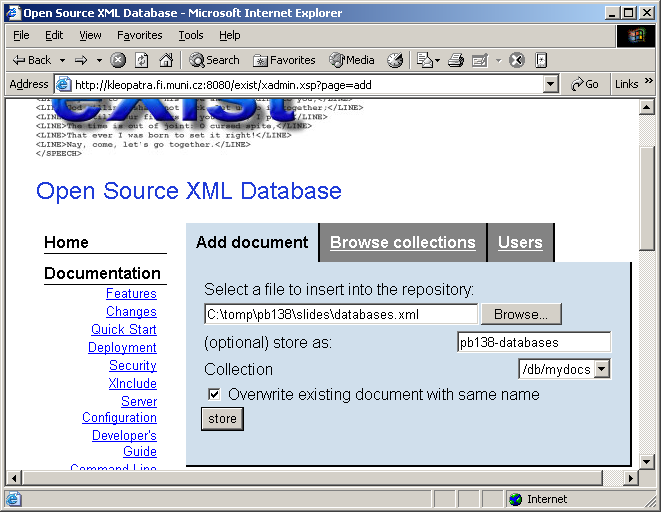The width and height of the screenshot is (661, 512).
Task: Open the Security link
Action: coord(133,365)
